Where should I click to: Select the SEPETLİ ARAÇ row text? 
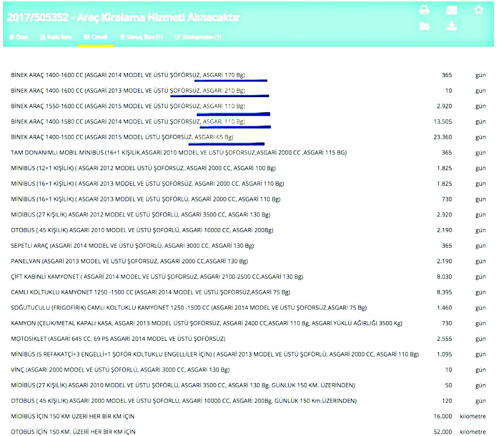pos(132,246)
